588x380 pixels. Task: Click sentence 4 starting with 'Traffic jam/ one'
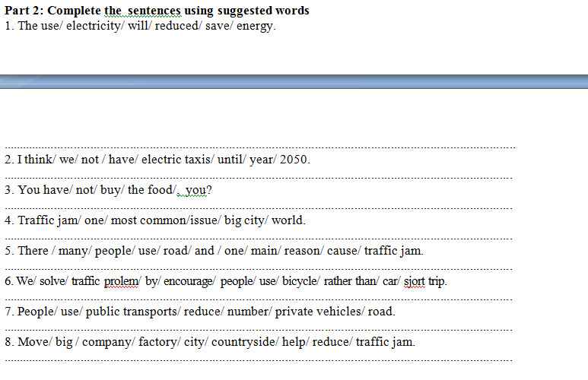pos(155,220)
